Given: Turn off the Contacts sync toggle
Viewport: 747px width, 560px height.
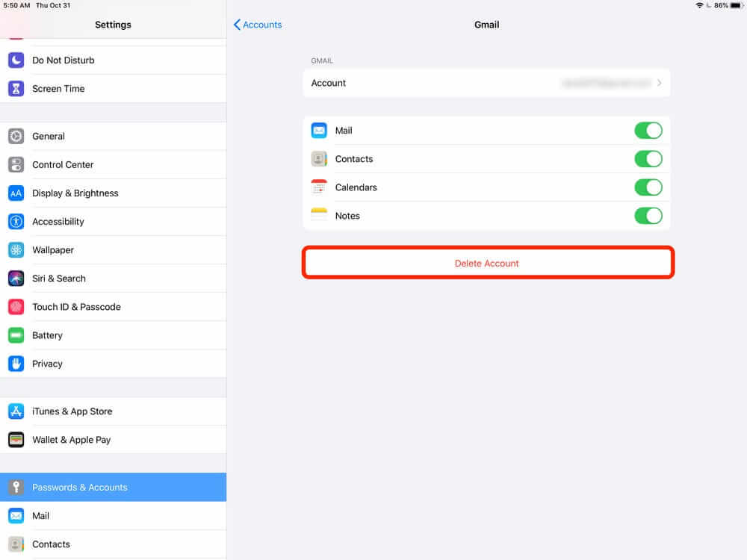Looking at the screenshot, I should pyautogui.click(x=648, y=159).
